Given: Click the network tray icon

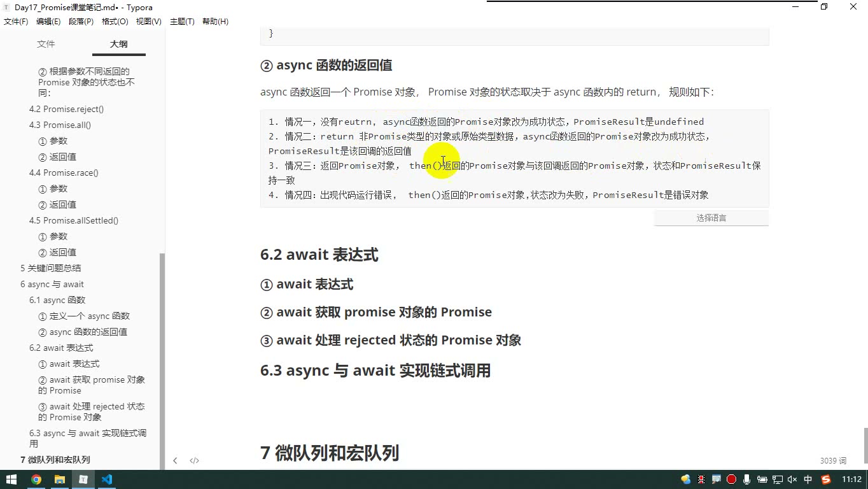Looking at the screenshot, I should click(777, 479).
